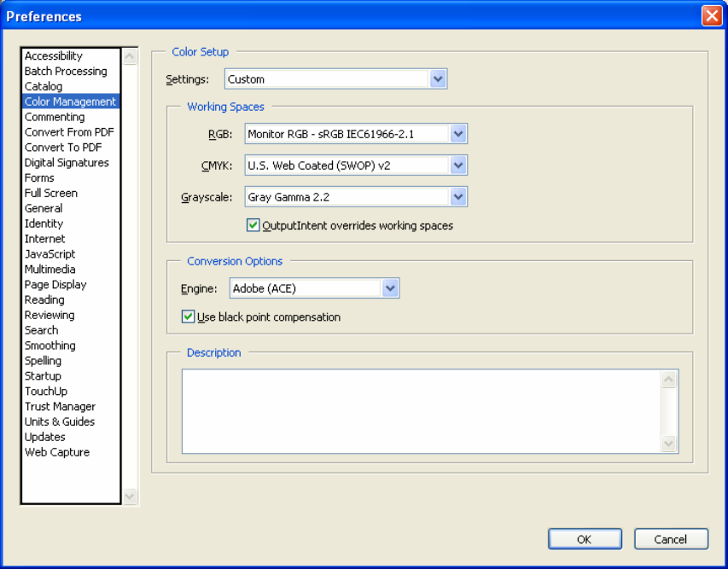This screenshot has height=569, width=728.
Task: Click the category list scroll down arrow
Action: pyautogui.click(x=130, y=496)
